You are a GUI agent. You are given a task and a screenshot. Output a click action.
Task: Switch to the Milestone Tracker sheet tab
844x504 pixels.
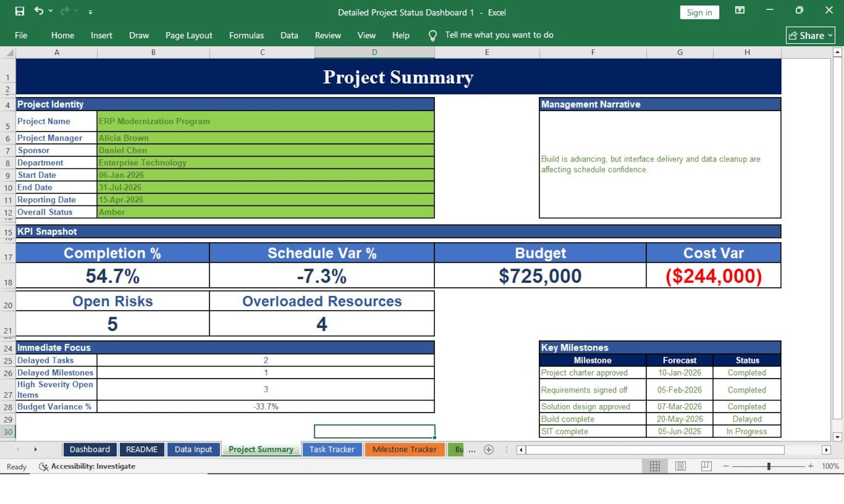point(404,449)
